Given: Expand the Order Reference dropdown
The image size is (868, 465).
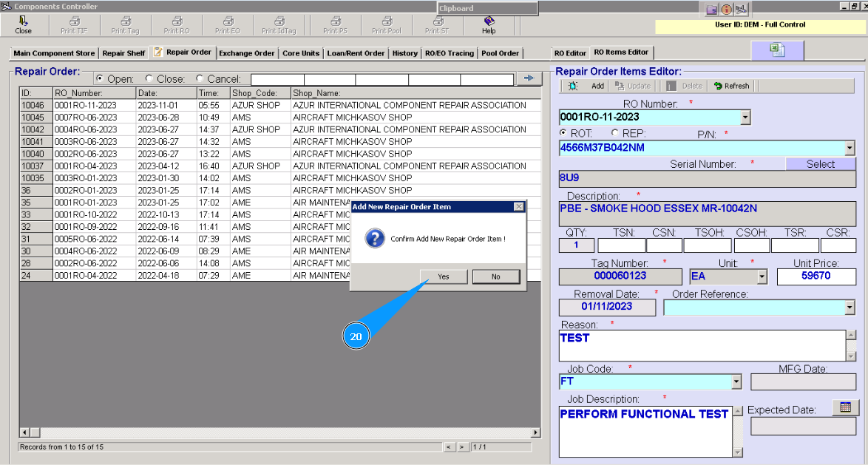Looking at the screenshot, I should pyautogui.click(x=850, y=308).
